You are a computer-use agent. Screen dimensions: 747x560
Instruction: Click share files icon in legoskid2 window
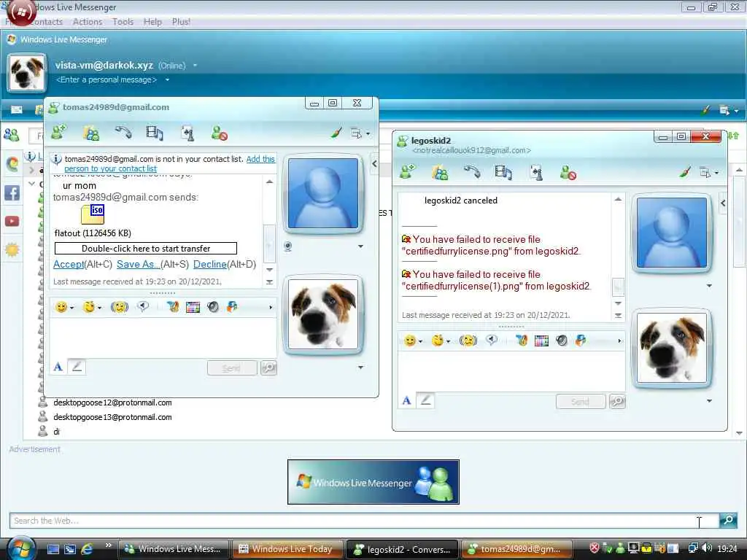click(440, 172)
